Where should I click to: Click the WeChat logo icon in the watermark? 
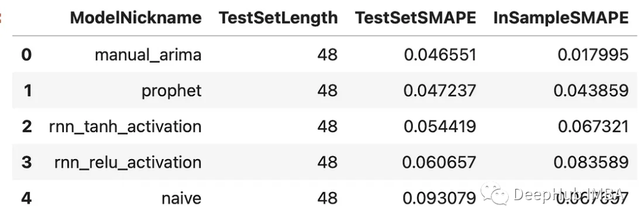pos(495,193)
